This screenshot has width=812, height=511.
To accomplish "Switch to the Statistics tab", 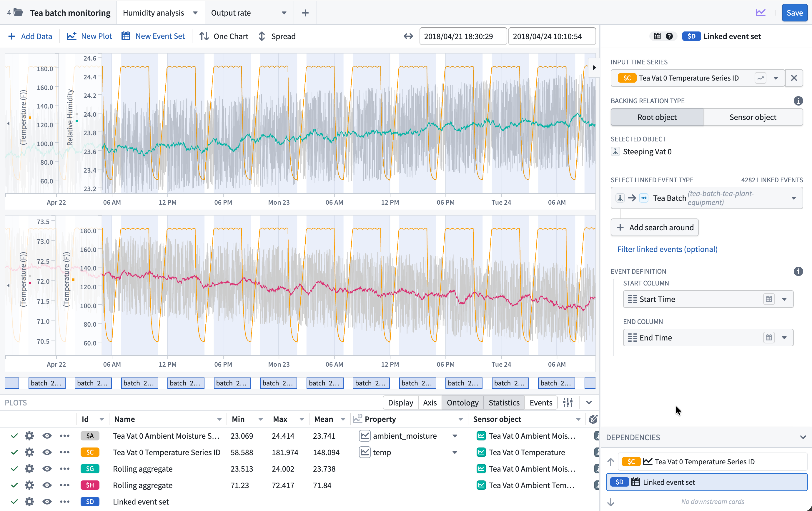I will pos(504,402).
